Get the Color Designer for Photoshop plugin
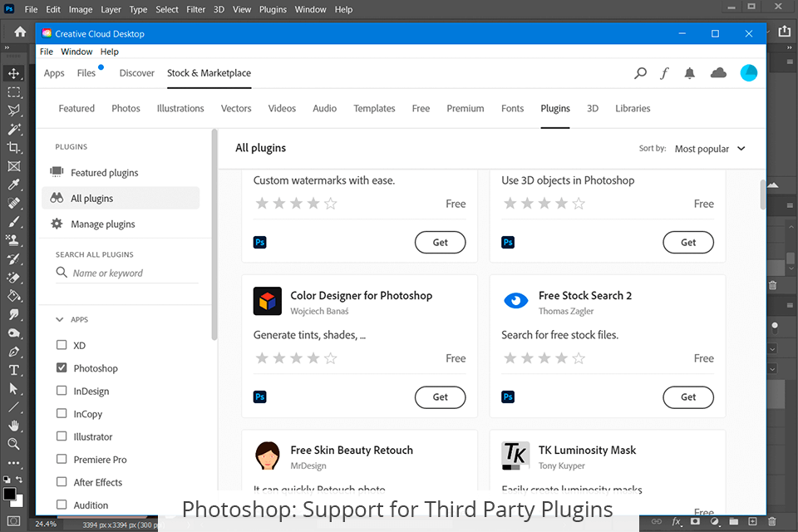 [440, 397]
